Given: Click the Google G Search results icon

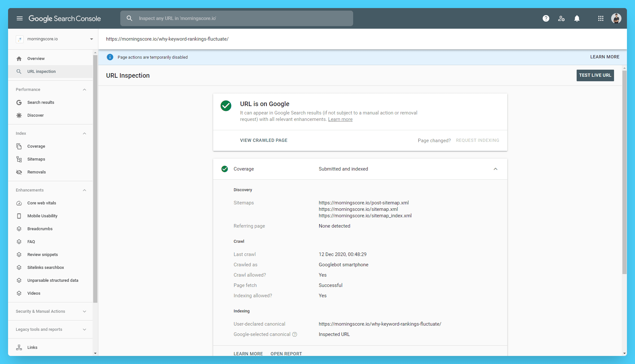Looking at the screenshot, I should click(x=19, y=103).
